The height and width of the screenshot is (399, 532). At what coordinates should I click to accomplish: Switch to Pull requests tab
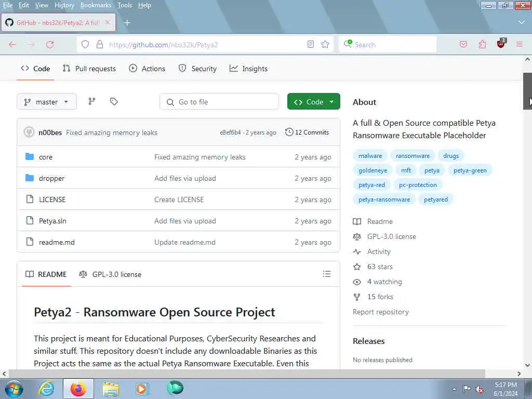tap(89, 69)
